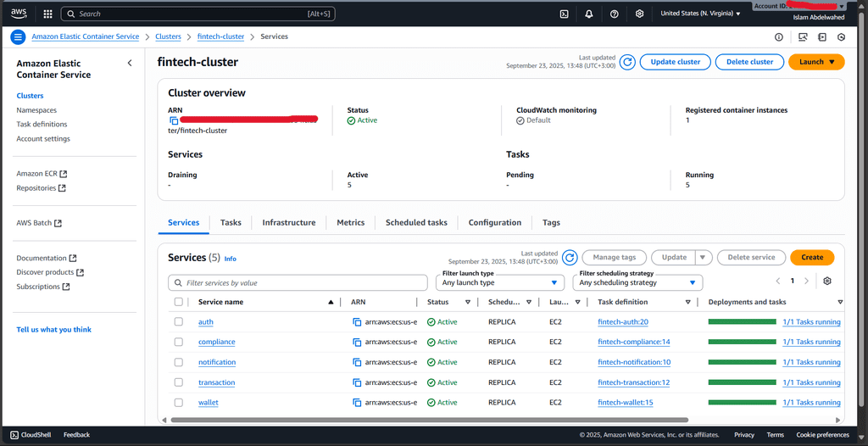This screenshot has width=868, height=446.
Task: Open the region selector N. Virginia
Action: [700, 14]
